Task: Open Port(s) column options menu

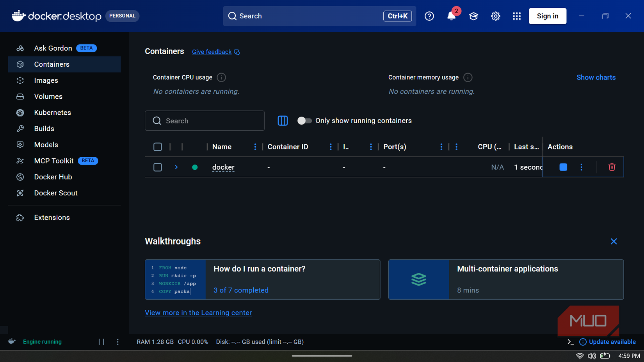Action: coord(441,147)
